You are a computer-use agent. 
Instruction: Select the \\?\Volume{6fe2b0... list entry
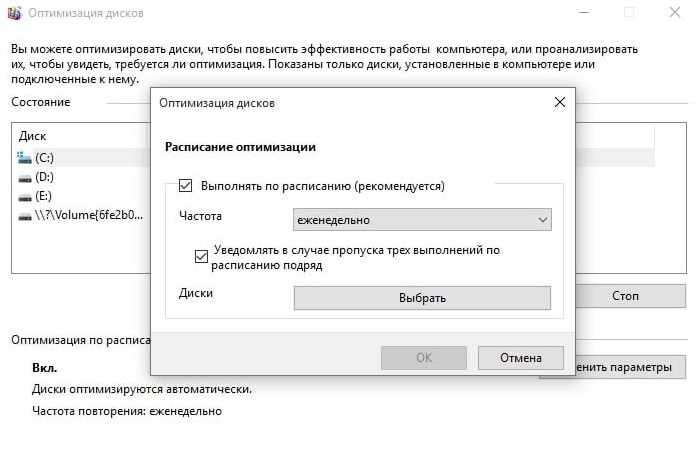(80, 216)
